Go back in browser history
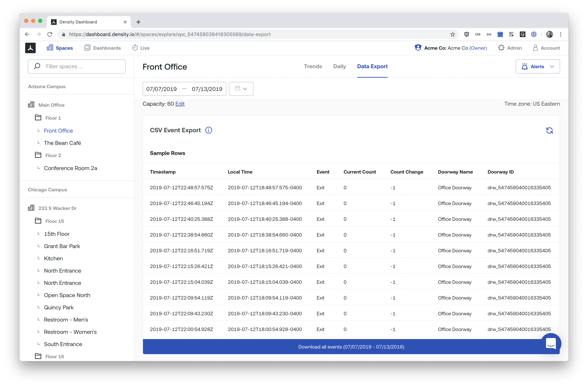Image resolution: width=588 pixels, height=387 pixels. [27, 34]
